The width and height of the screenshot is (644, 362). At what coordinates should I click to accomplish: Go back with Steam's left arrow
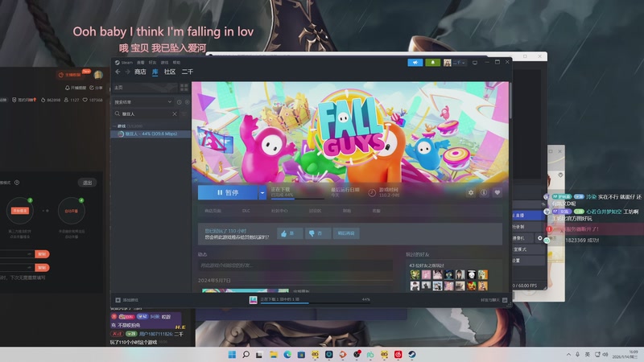click(x=118, y=72)
